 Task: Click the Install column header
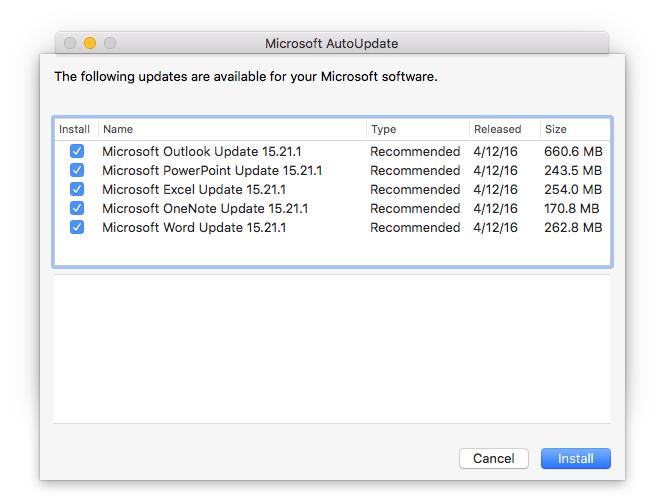(x=75, y=129)
